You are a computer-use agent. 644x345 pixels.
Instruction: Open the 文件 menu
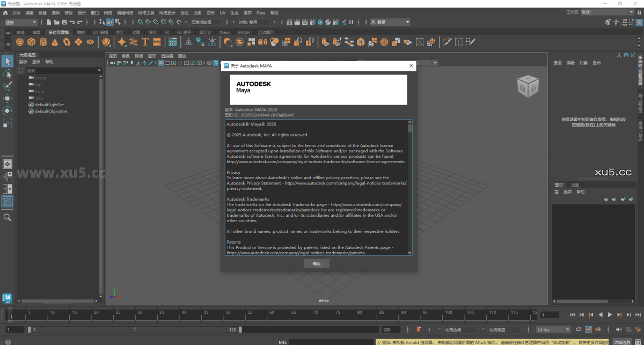[17, 12]
